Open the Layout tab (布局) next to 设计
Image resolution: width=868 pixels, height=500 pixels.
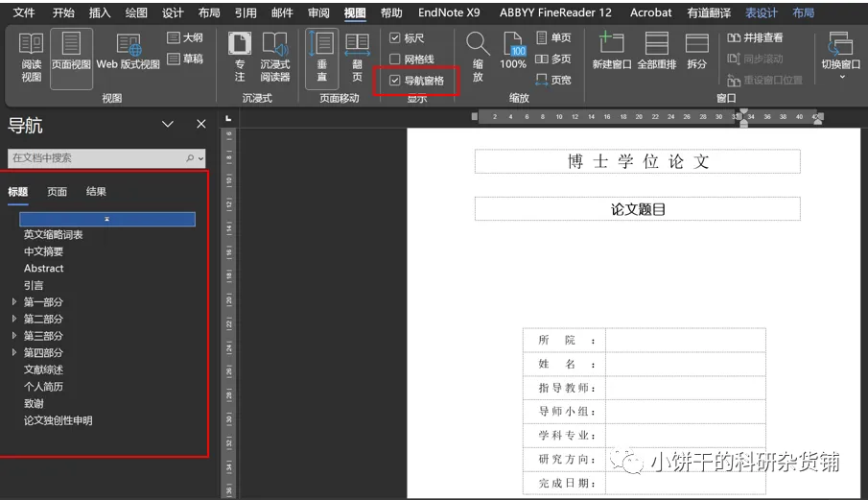[x=209, y=12]
